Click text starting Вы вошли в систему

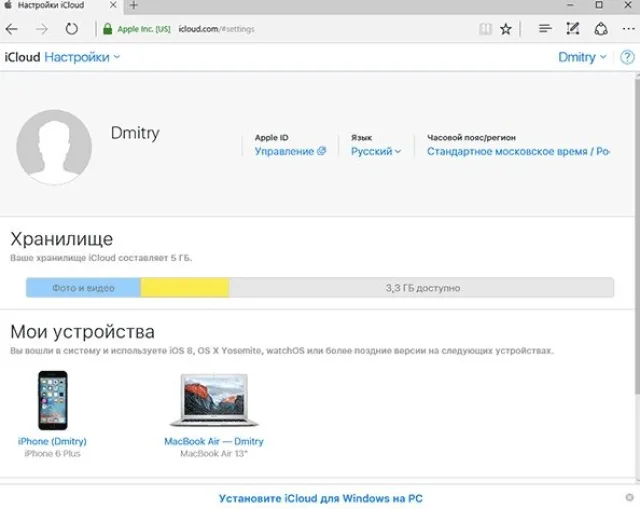pos(282,351)
